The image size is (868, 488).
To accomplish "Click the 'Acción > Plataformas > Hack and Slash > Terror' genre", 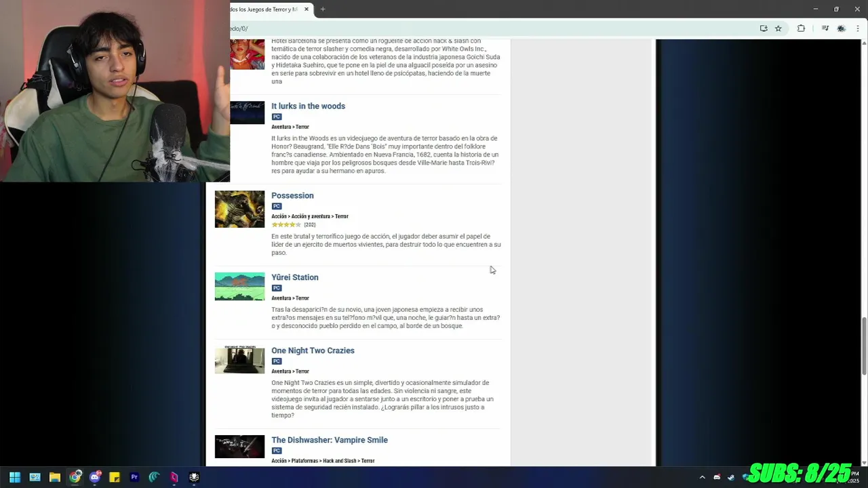I will coord(323,462).
